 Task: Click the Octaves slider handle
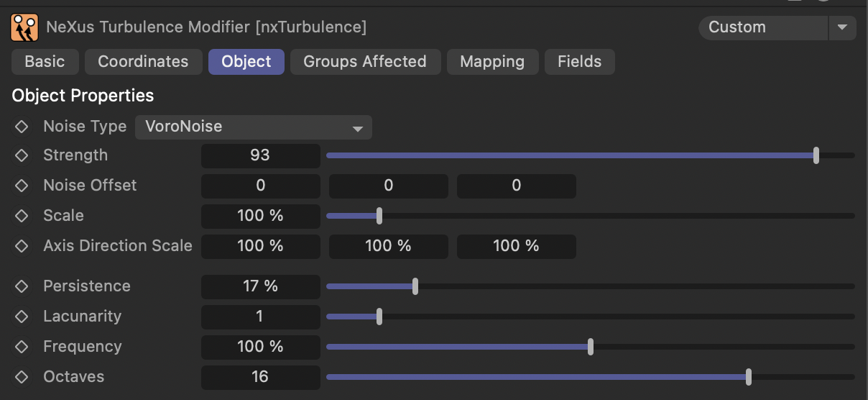[749, 377]
